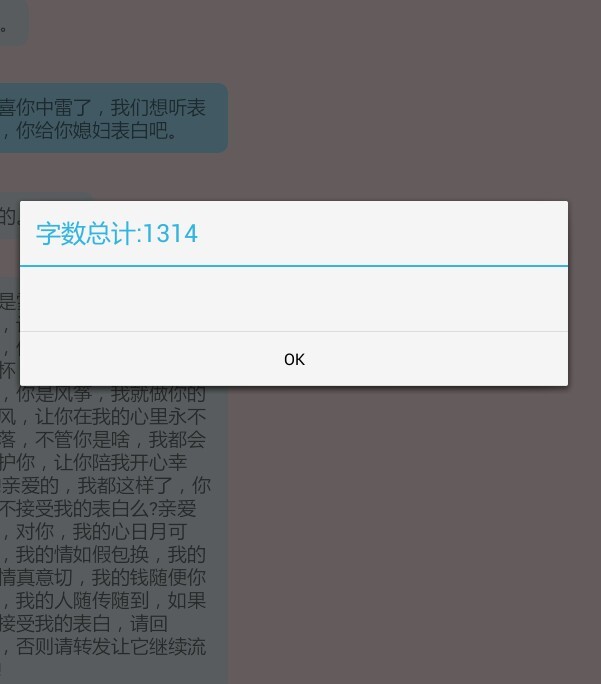601x684 pixels.
Task: Tap the small partial bubble at the top left corner
Action: coord(13,22)
